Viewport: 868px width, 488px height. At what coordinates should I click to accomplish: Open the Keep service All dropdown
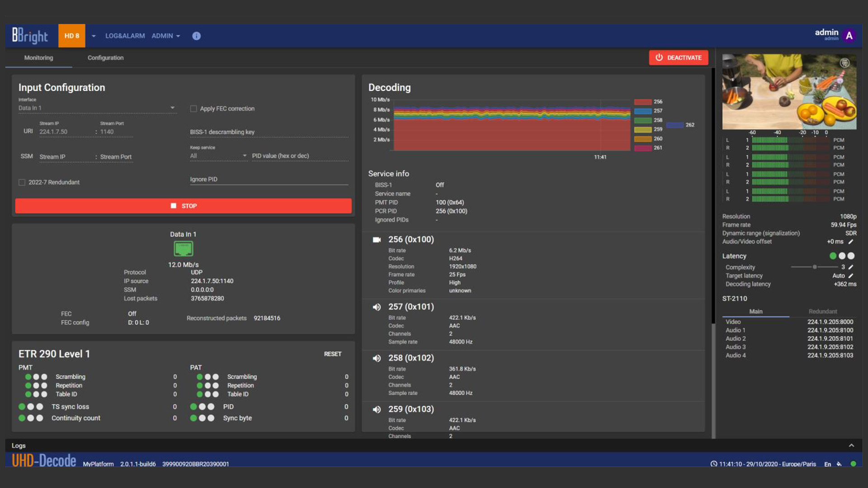click(x=245, y=155)
